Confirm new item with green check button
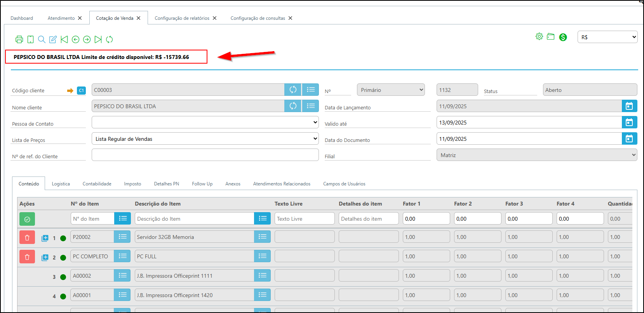Screen dimensions: 644x313 pyautogui.click(x=27, y=219)
